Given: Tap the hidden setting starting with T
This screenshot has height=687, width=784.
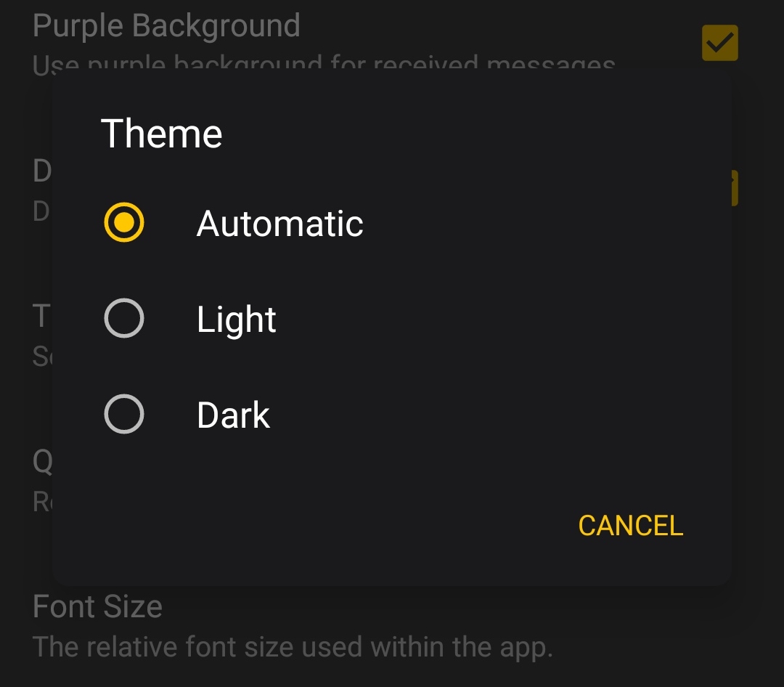Looking at the screenshot, I should click(x=41, y=317).
